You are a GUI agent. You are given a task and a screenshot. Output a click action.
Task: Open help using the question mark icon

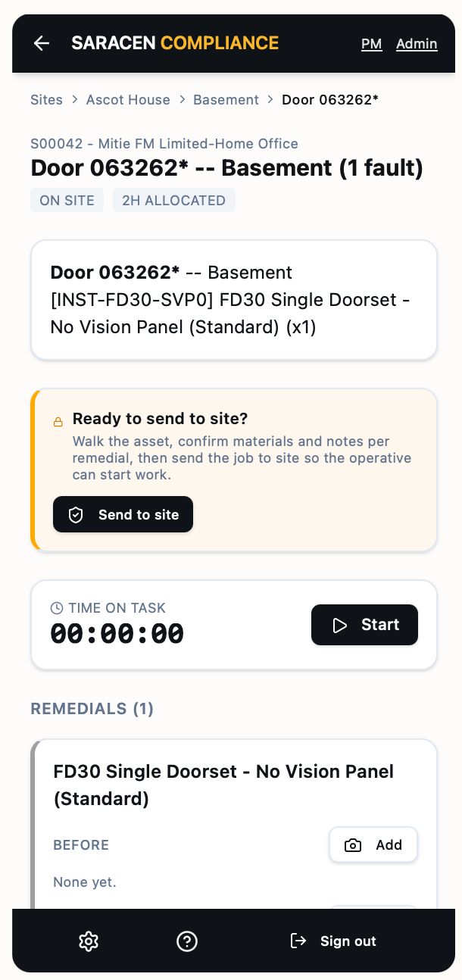(x=186, y=941)
